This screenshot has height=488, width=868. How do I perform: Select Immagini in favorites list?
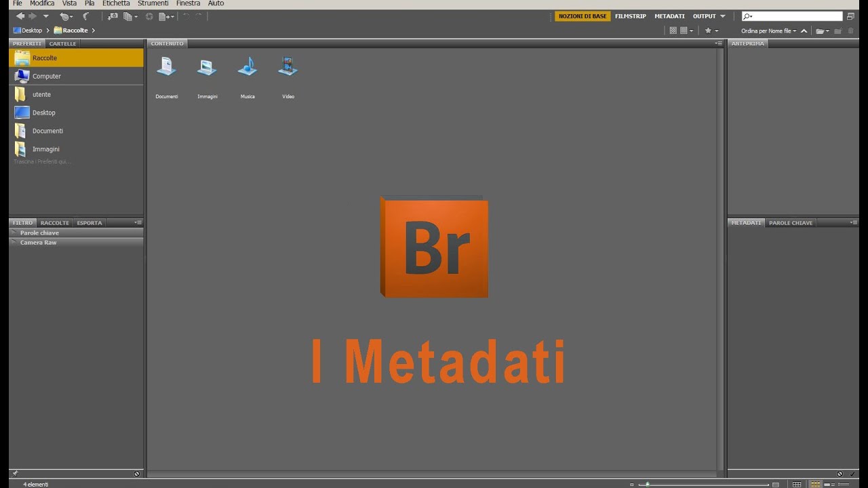click(x=77, y=149)
